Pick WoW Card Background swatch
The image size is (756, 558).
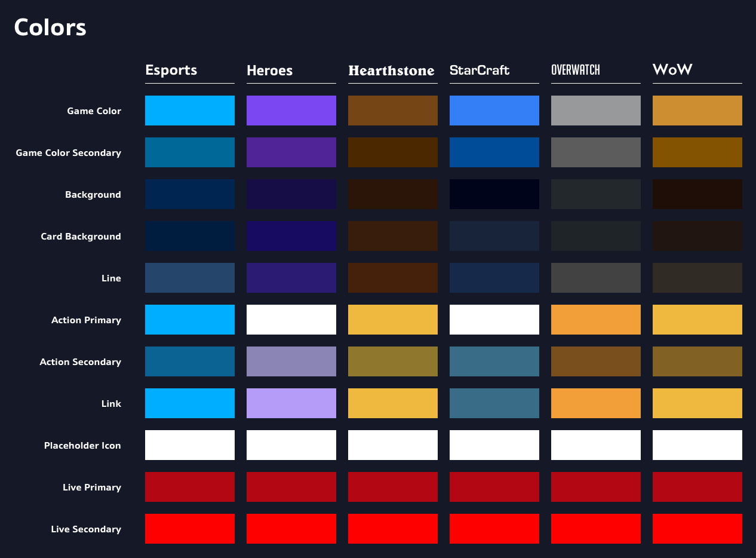point(697,236)
